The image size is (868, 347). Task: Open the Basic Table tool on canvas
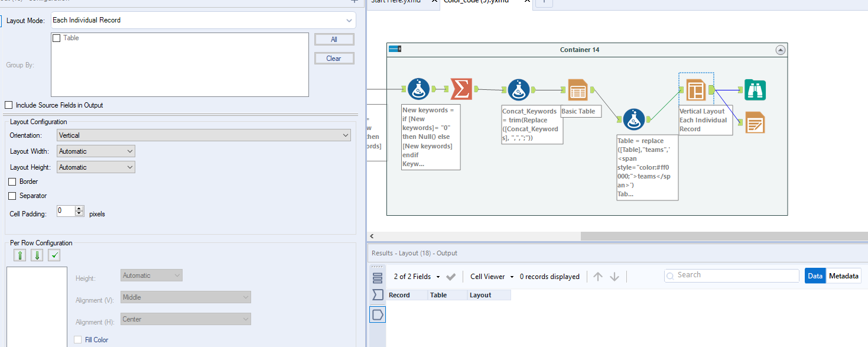pos(577,89)
